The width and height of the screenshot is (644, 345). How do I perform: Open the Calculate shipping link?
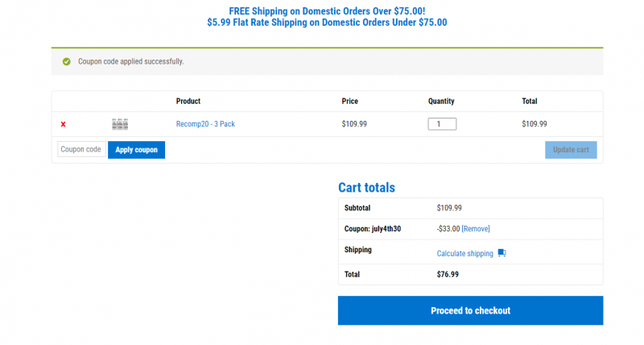coord(465,253)
